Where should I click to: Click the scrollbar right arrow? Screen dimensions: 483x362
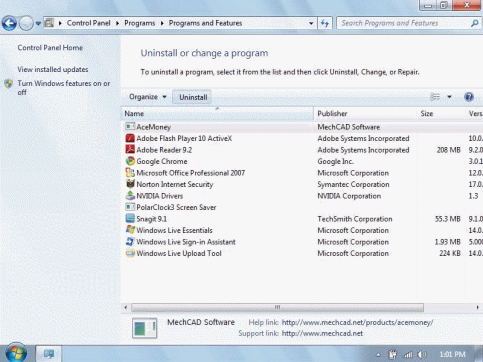pos(477,307)
